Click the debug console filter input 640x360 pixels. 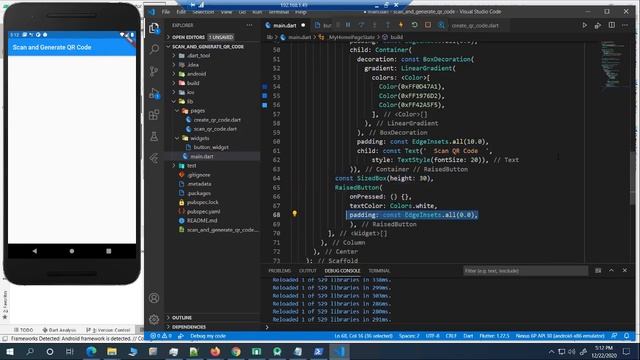(526, 271)
